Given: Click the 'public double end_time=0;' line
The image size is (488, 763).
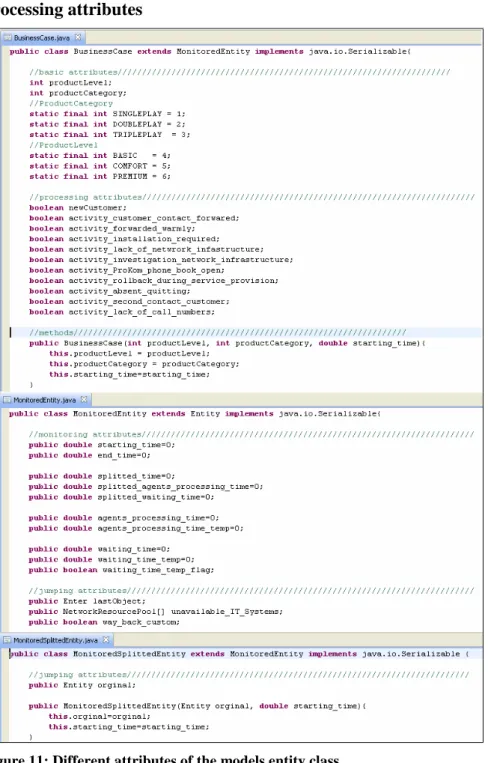Looking at the screenshot, I should pyautogui.click(x=90, y=455).
